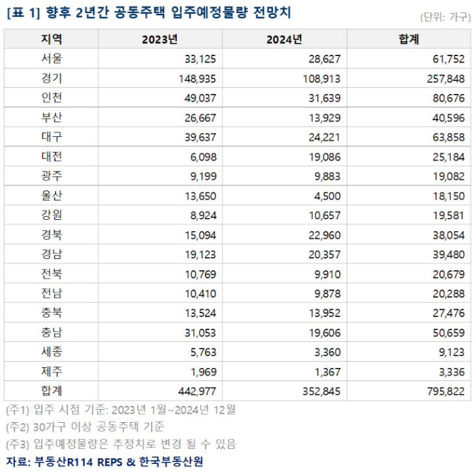Click the value 4,500
The width and height of the screenshot is (476, 475).
tap(327, 196)
